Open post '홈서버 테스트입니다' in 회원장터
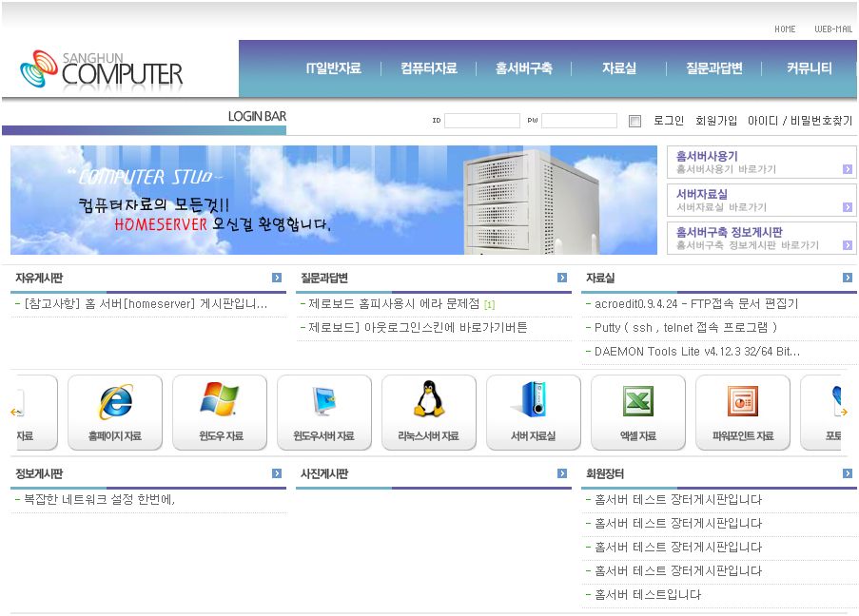 tap(648, 595)
